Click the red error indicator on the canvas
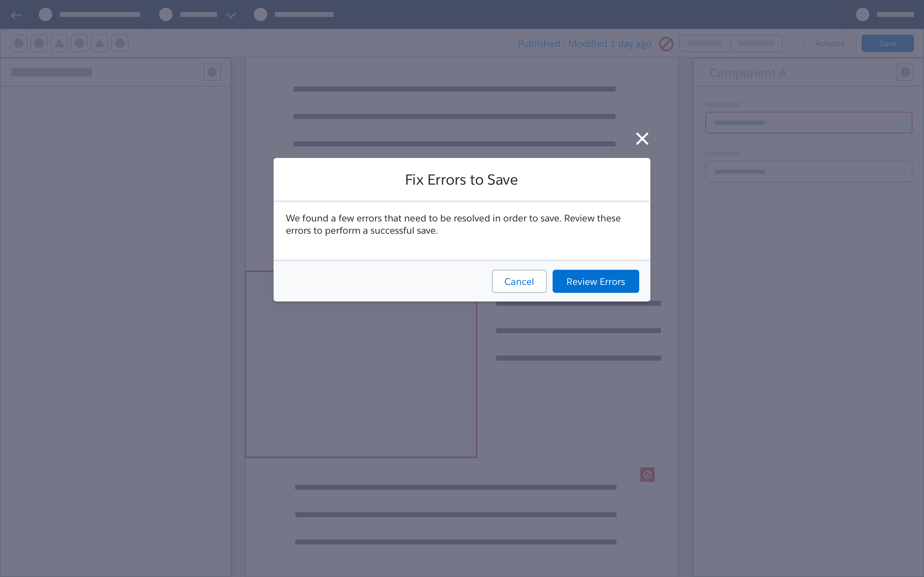The height and width of the screenshot is (577, 924). (647, 474)
